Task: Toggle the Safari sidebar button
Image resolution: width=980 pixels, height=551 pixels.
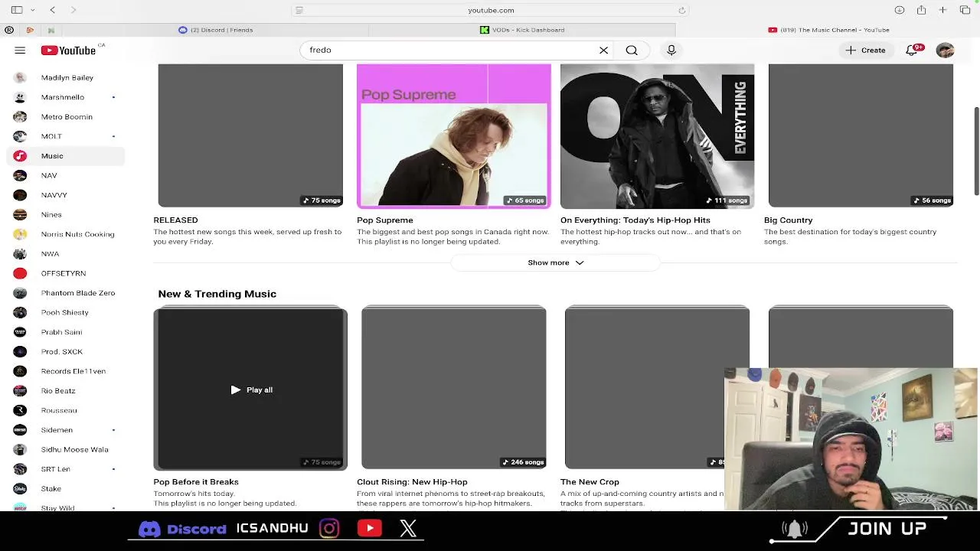Action: (x=17, y=10)
